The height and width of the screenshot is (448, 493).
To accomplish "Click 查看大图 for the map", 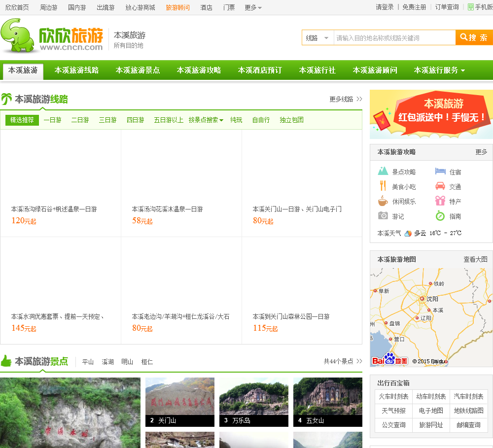I will (x=475, y=259).
